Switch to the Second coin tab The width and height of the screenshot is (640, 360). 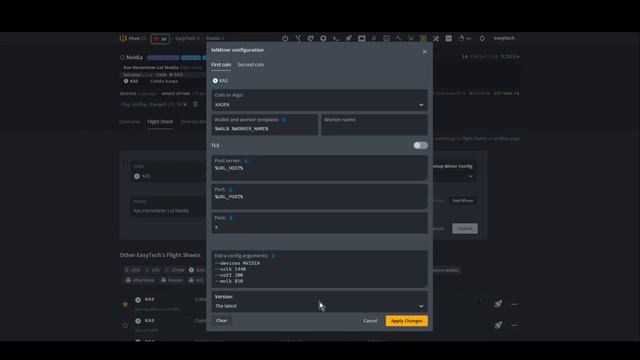(x=251, y=64)
